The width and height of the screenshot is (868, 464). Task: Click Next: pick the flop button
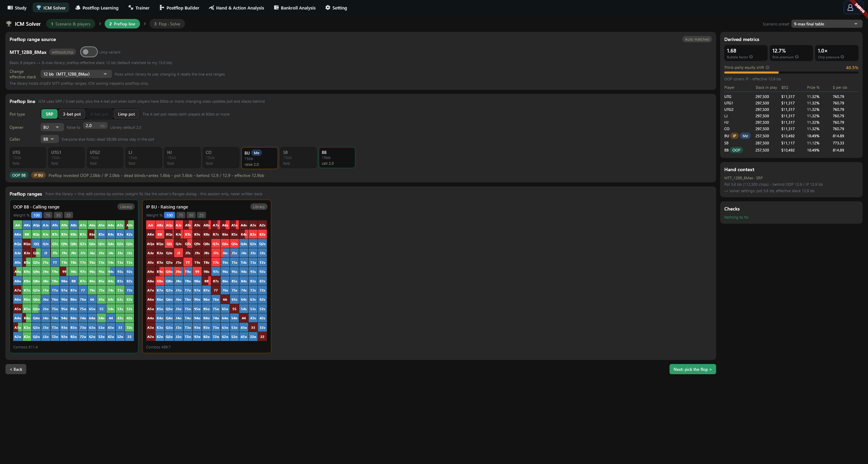point(693,369)
